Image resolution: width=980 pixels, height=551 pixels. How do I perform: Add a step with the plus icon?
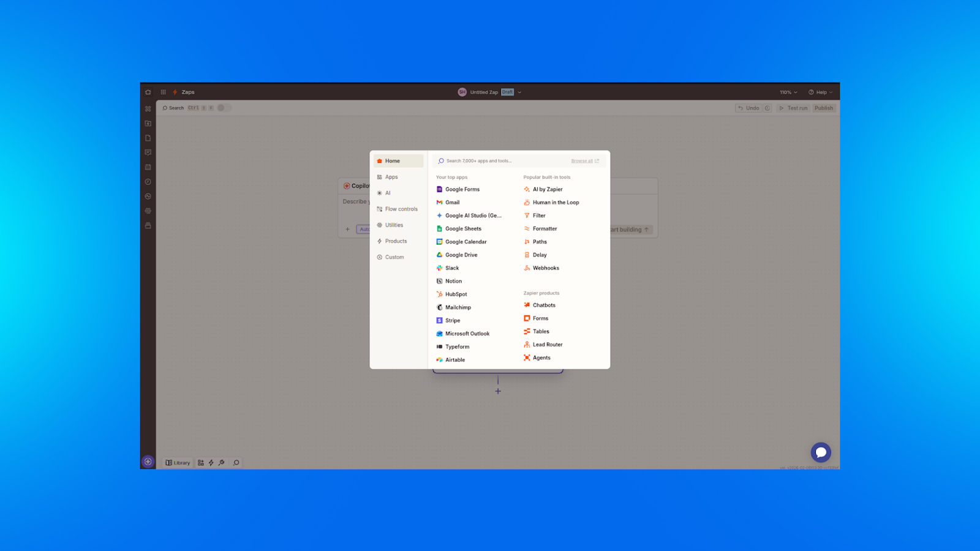pyautogui.click(x=498, y=391)
